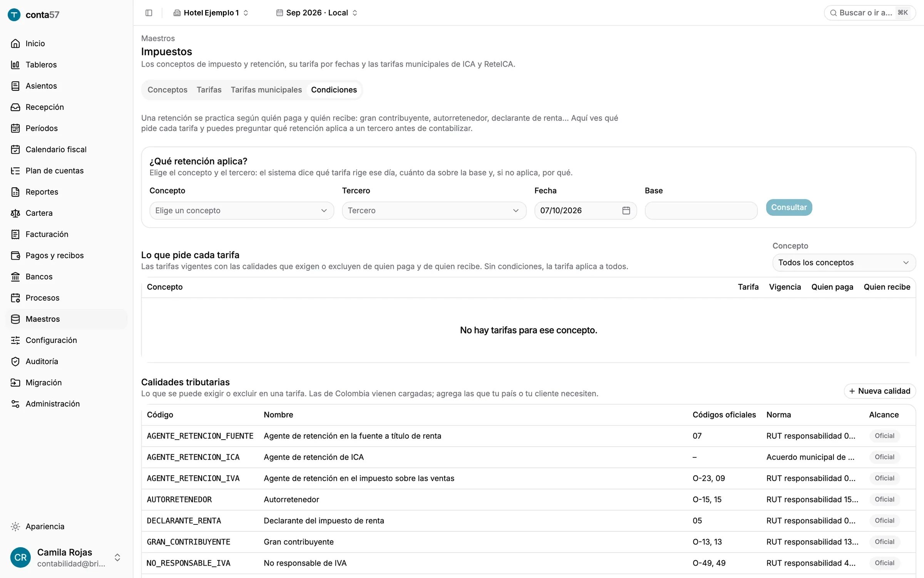The image size is (924, 578).
Task: Toggle Apariencia theme setting
Action: [38, 526]
